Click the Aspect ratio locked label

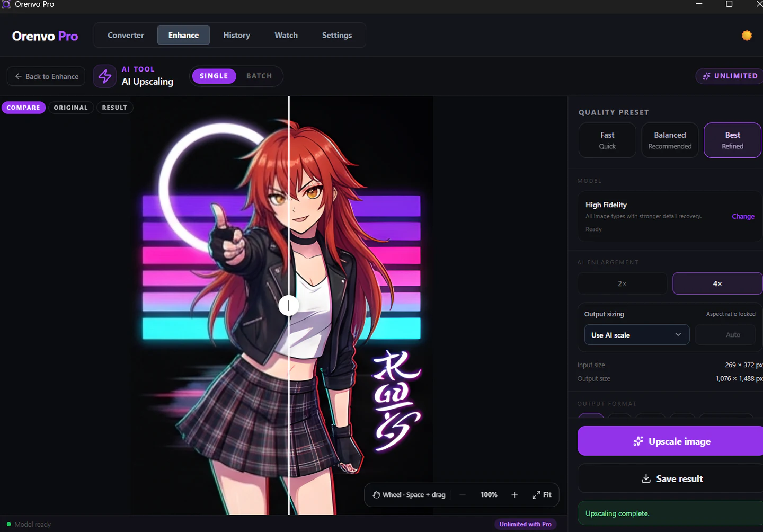(x=731, y=314)
